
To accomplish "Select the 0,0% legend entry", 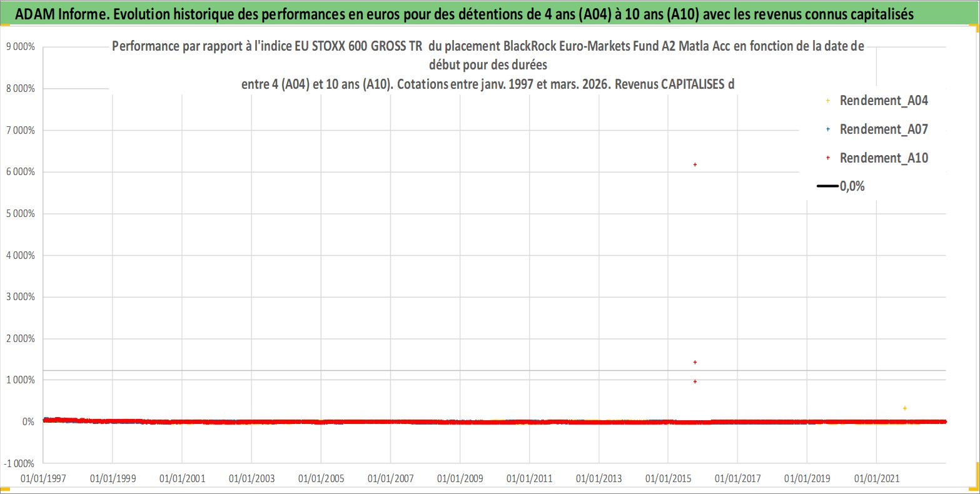I will point(841,186).
